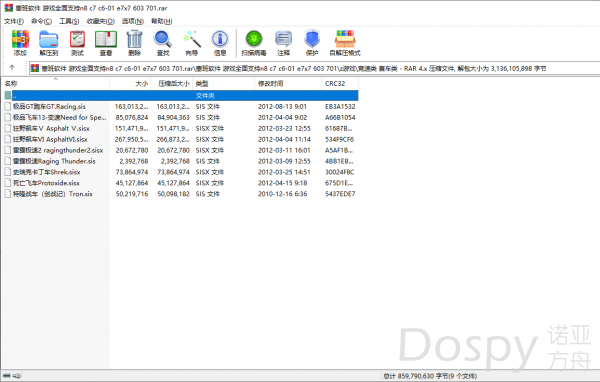This screenshot has height=382, width=600.
Task: Click CRC32 value 5437EDE7
Action: tap(340, 194)
